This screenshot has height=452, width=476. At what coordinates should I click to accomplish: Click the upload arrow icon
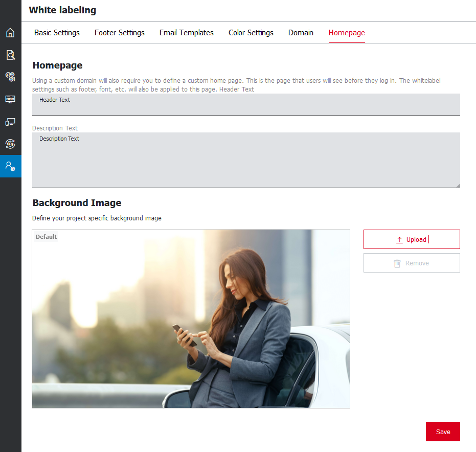399,240
